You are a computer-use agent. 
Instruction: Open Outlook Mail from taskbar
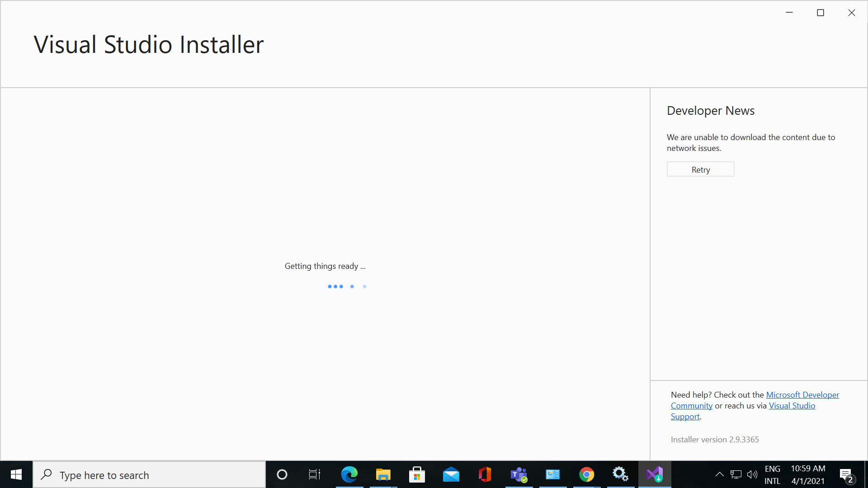(451, 475)
